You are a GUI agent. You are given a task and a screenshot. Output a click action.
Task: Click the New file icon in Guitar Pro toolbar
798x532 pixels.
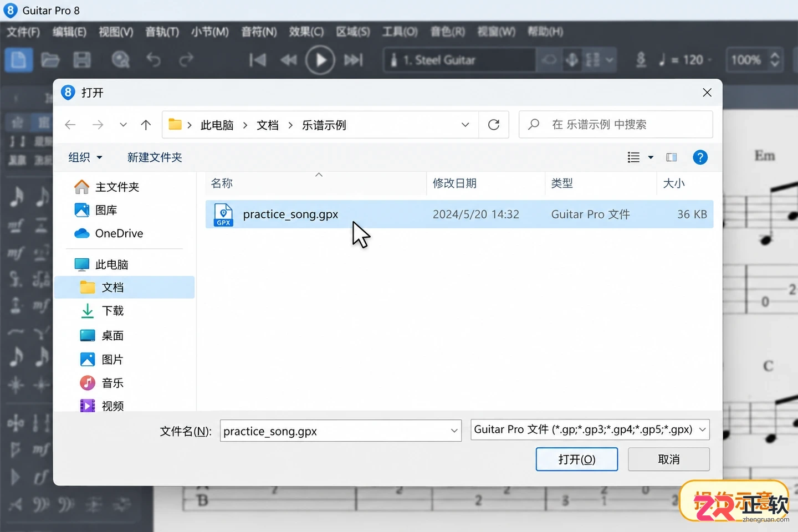coord(19,60)
